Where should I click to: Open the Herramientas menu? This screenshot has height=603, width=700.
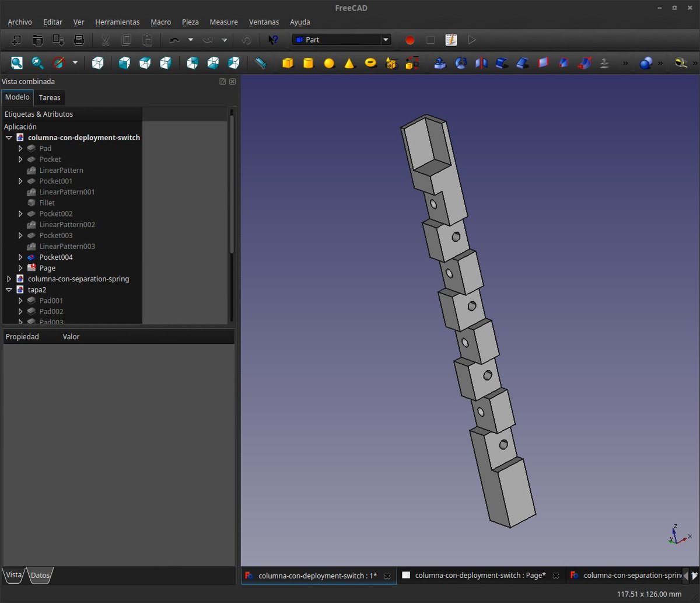[117, 22]
